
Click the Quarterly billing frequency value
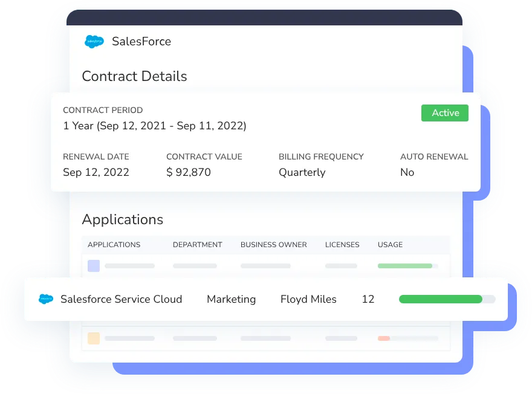pyautogui.click(x=302, y=172)
